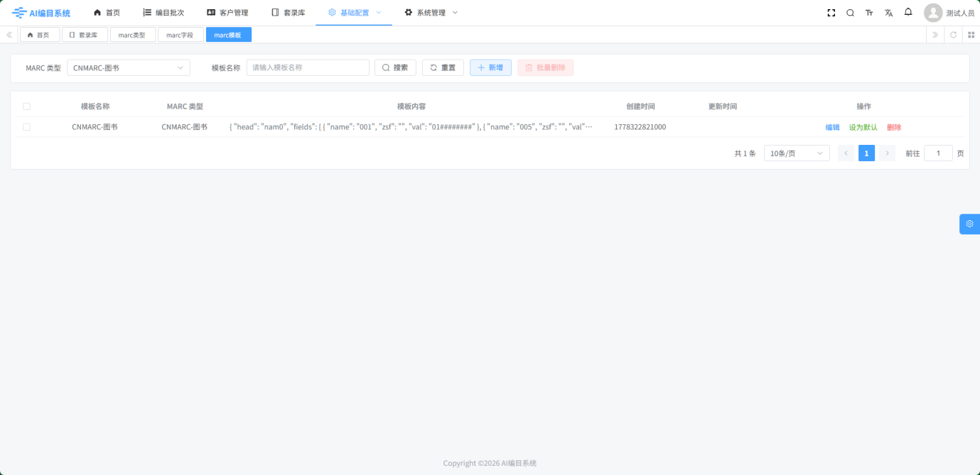The width and height of the screenshot is (980, 475).
Task: Expand the 基础配置 menu
Action: click(354, 13)
